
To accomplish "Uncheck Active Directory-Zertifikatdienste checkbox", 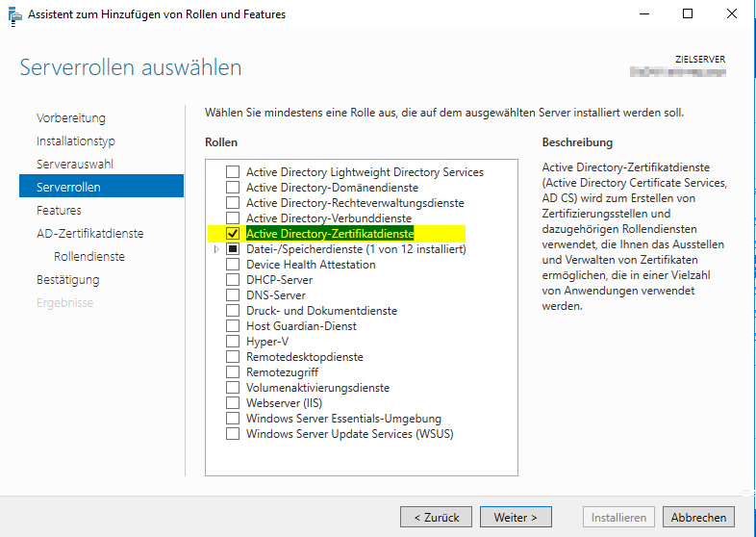I will tap(233, 234).
